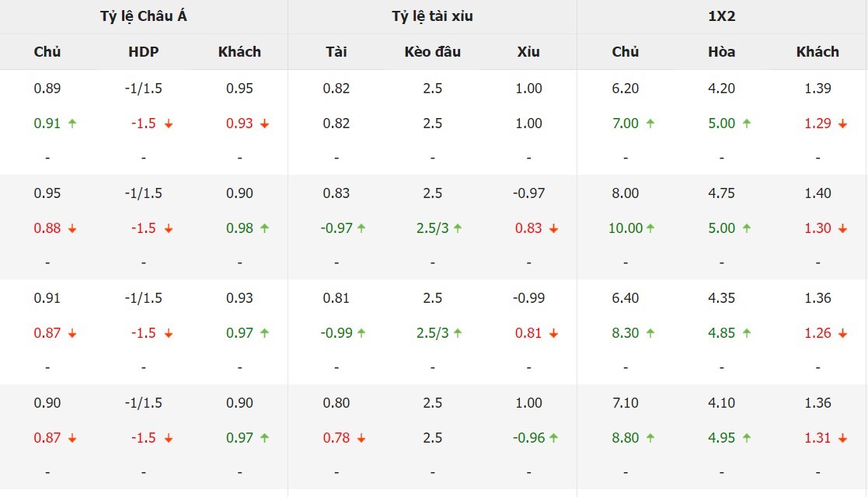Screen dimensions: 868x497
Task: Select the Tỷ lệ Châu Á header
Action: pyautogui.click(x=144, y=16)
